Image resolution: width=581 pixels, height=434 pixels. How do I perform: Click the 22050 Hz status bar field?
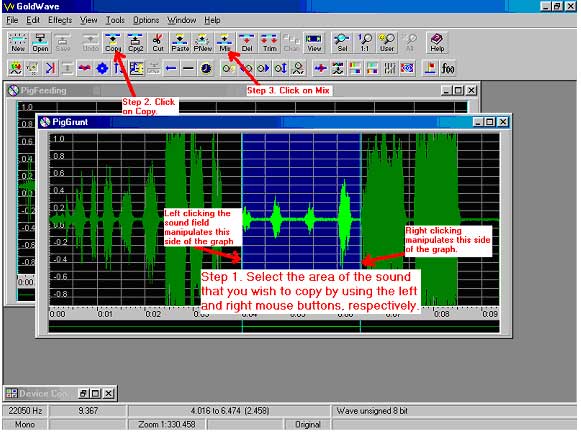tap(25, 411)
